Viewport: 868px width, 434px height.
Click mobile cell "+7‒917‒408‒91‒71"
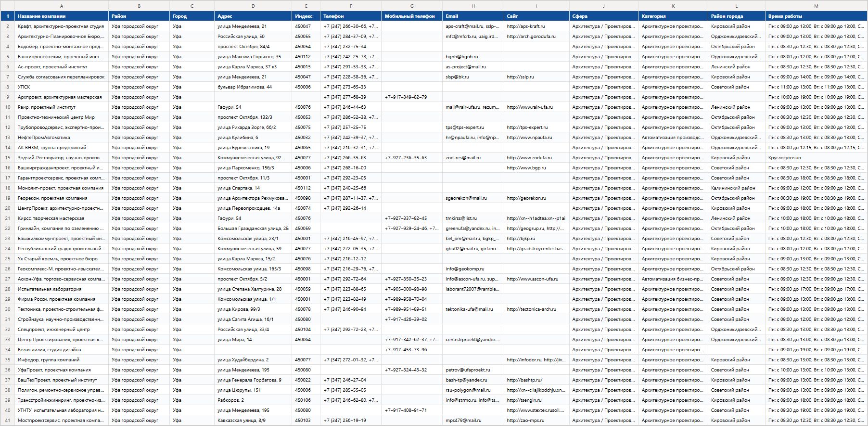[x=412, y=410]
